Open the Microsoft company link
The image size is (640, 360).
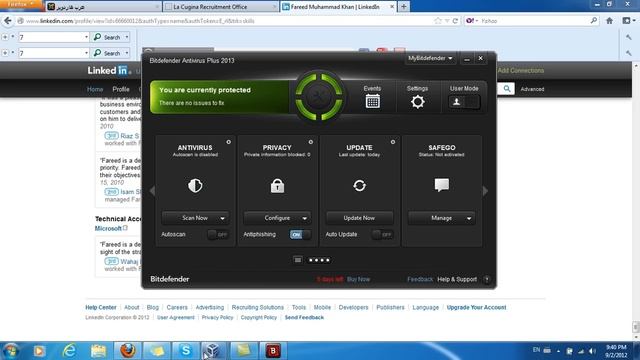pos(108,229)
